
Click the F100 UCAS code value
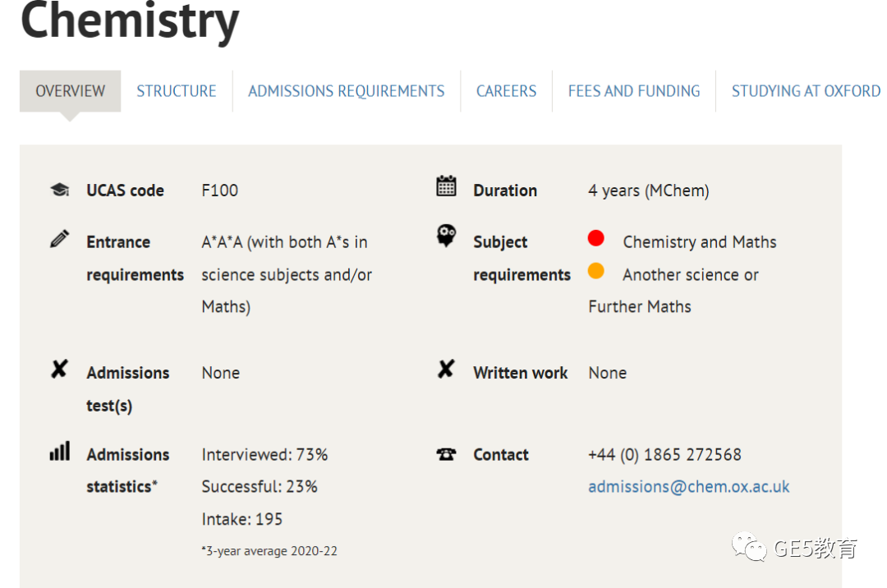click(x=219, y=191)
